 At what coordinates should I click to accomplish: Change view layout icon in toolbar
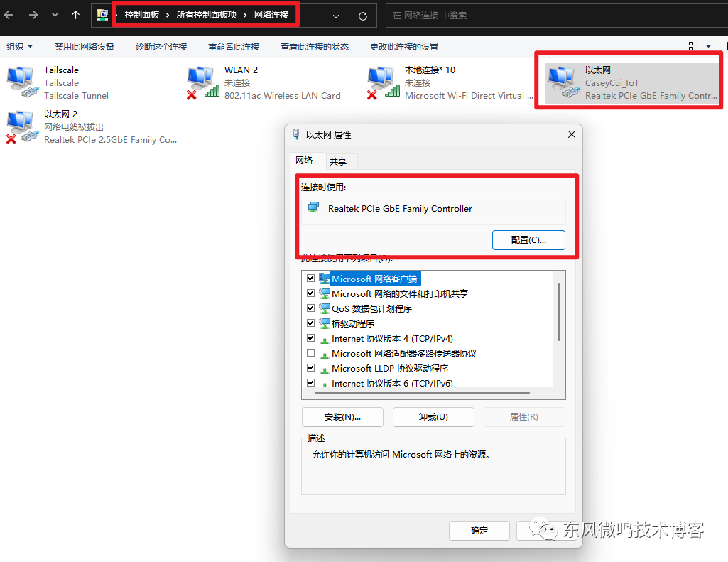[693, 46]
